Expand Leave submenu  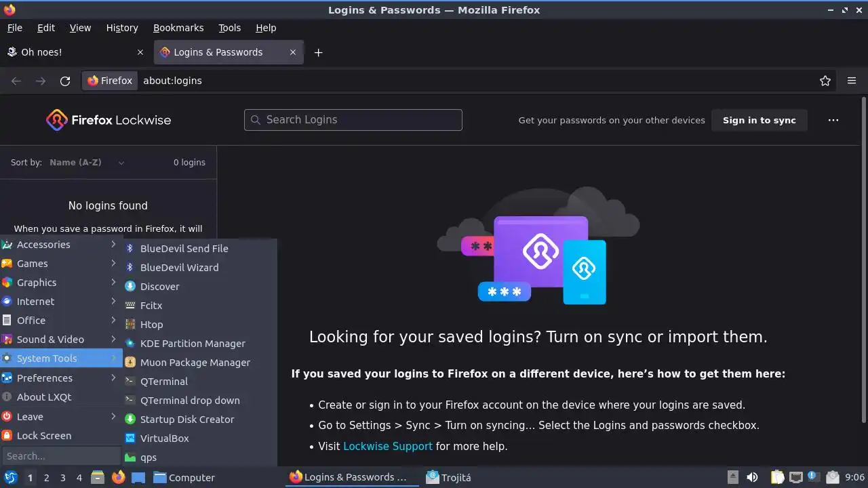click(61, 417)
